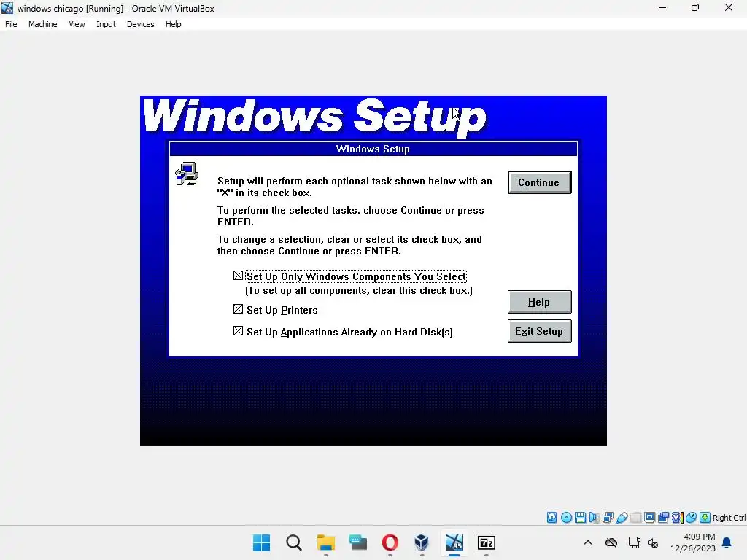Click the audio speaker indicator icon
This screenshot has height=560, width=747.
(594, 518)
